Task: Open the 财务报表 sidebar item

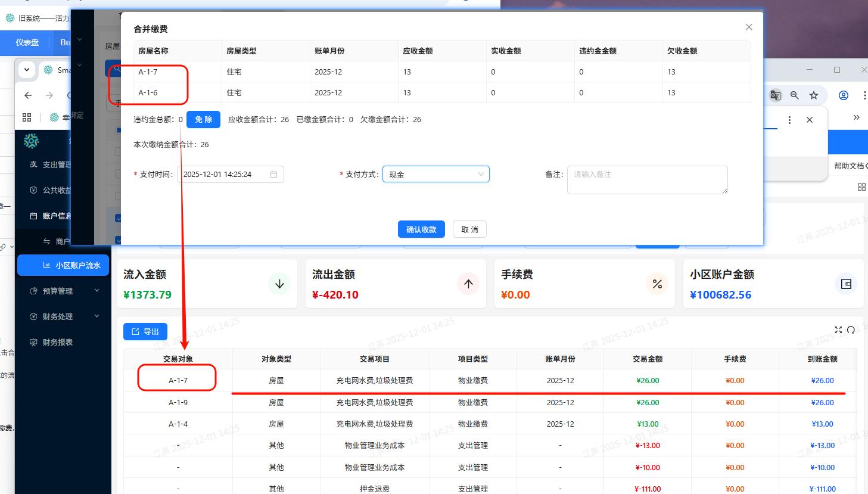Action: 57,342
